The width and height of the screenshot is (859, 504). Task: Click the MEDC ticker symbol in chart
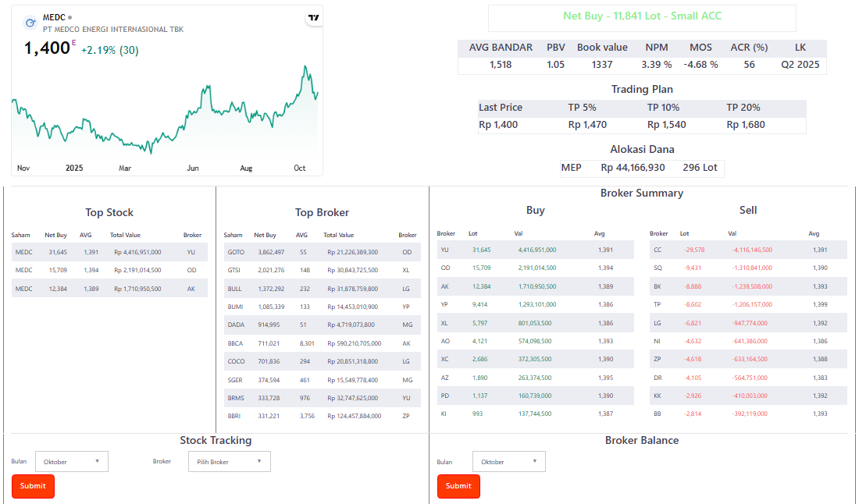tap(54, 17)
